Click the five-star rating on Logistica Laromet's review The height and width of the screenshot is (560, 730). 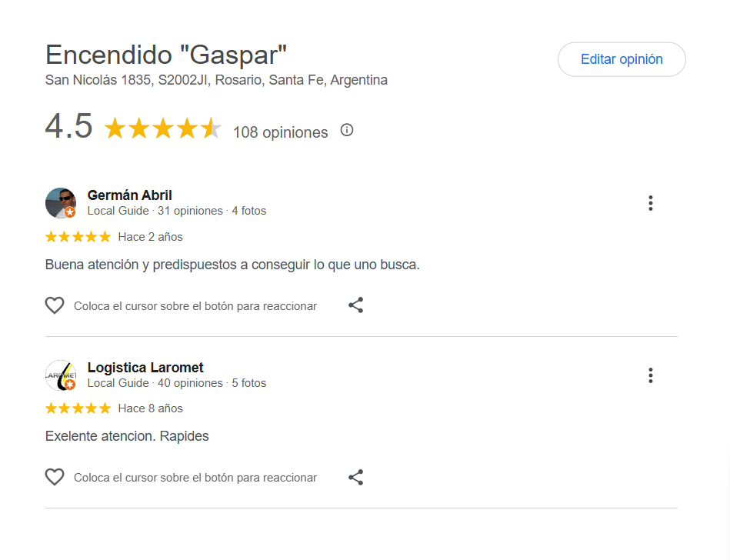point(78,408)
